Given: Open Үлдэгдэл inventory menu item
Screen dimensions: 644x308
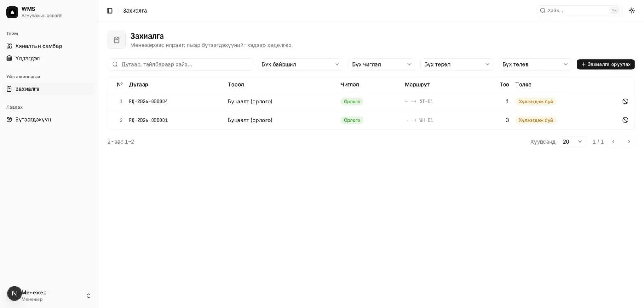Looking at the screenshot, I should click(48, 58).
